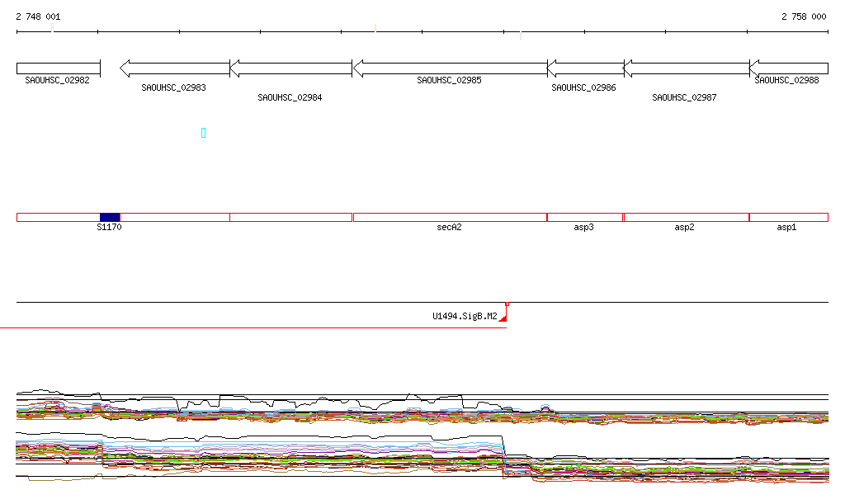Pick the SAOUHSC_02984 gene arrow
The image size is (845, 504).
[290, 68]
